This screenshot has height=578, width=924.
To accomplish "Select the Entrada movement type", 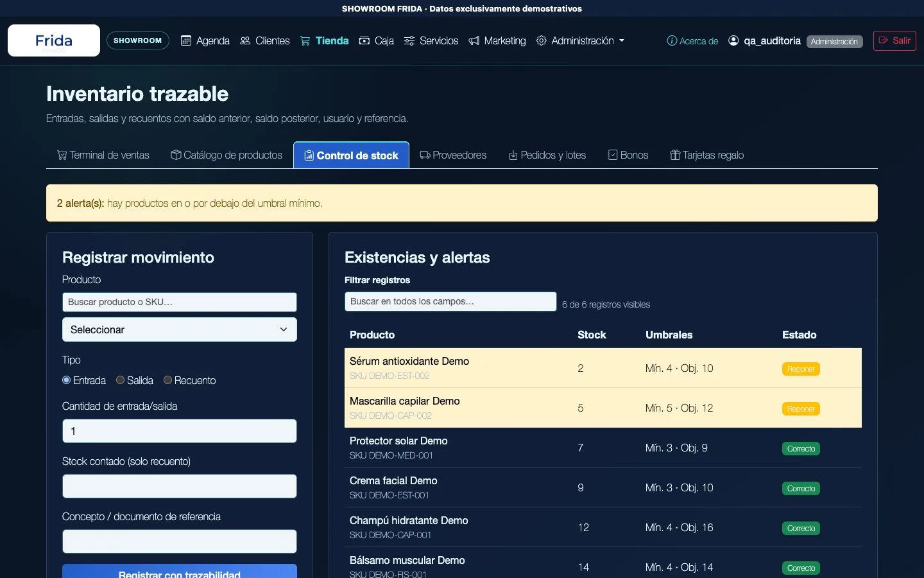I will click(66, 380).
